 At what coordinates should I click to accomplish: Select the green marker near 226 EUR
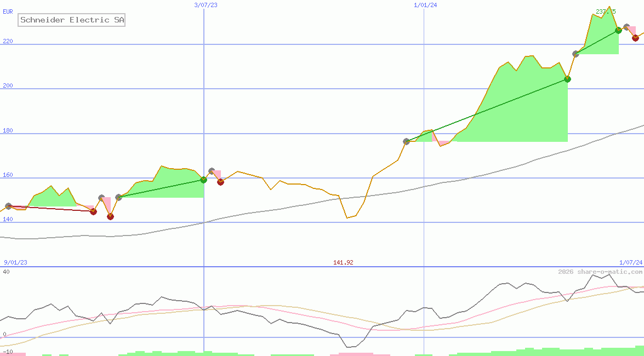pos(618,31)
